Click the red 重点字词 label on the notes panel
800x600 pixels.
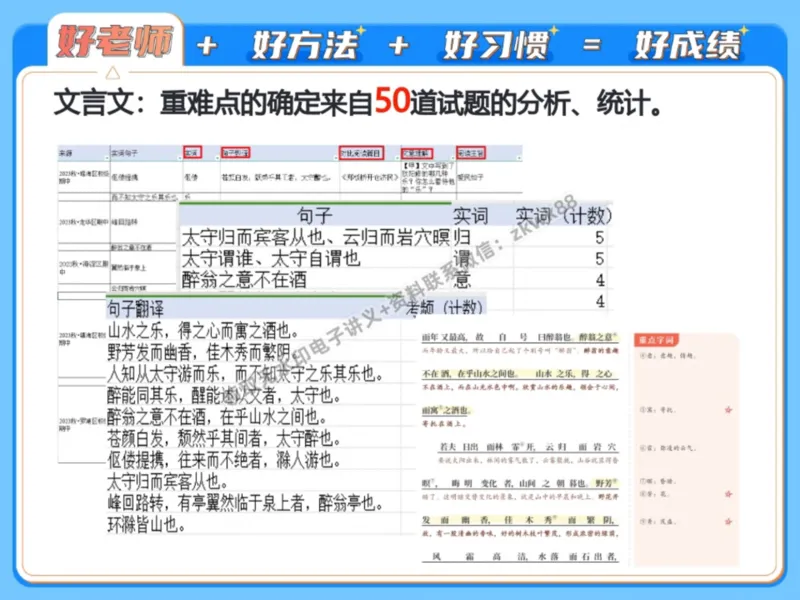[656, 340]
